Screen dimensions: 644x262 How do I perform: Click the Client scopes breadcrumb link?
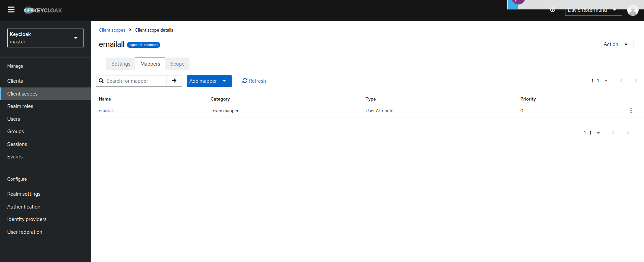[x=112, y=30]
